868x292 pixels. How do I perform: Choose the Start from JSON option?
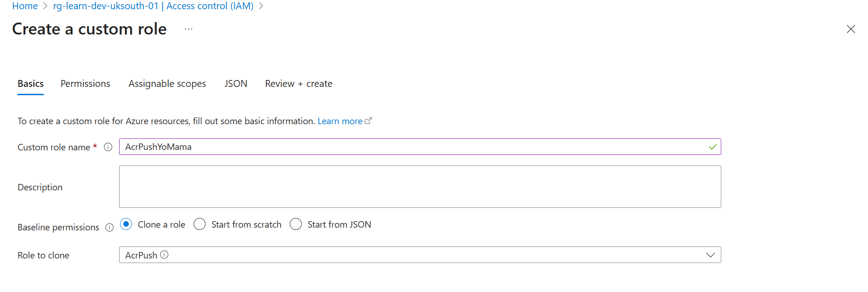296,224
